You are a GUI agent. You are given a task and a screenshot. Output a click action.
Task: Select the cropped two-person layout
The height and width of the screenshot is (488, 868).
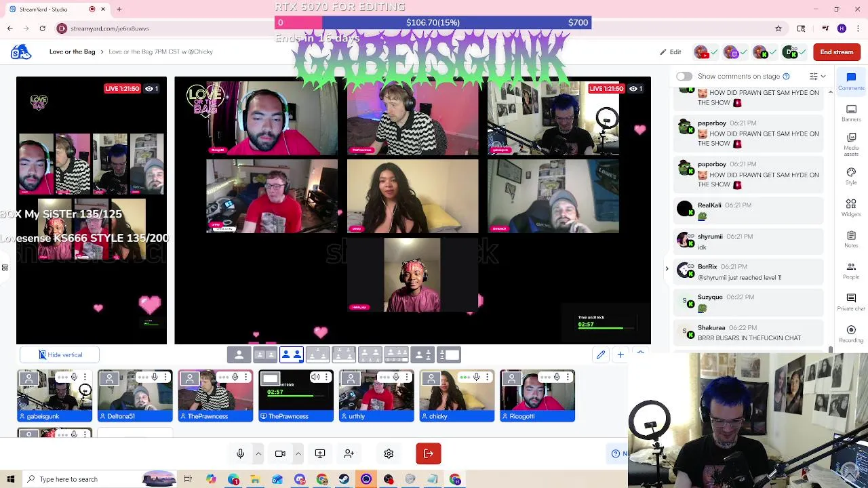265,354
